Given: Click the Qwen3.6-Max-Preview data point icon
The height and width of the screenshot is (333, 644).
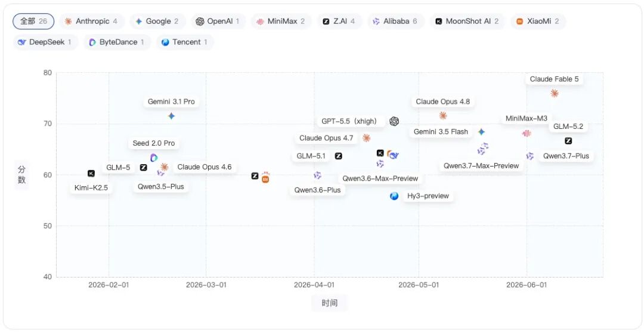Looking at the screenshot, I should click(380, 164).
